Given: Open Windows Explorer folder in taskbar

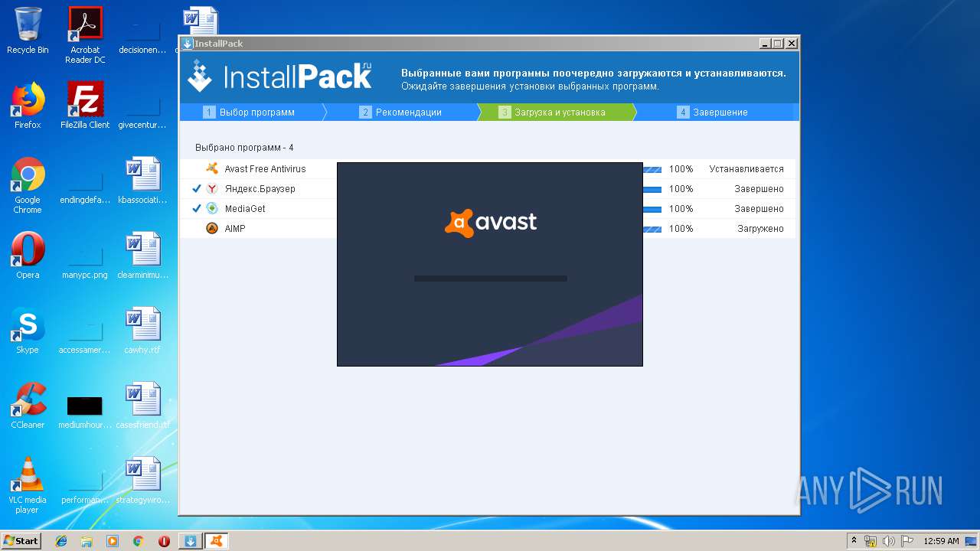Looking at the screenshot, I should (x=87, y=541).
